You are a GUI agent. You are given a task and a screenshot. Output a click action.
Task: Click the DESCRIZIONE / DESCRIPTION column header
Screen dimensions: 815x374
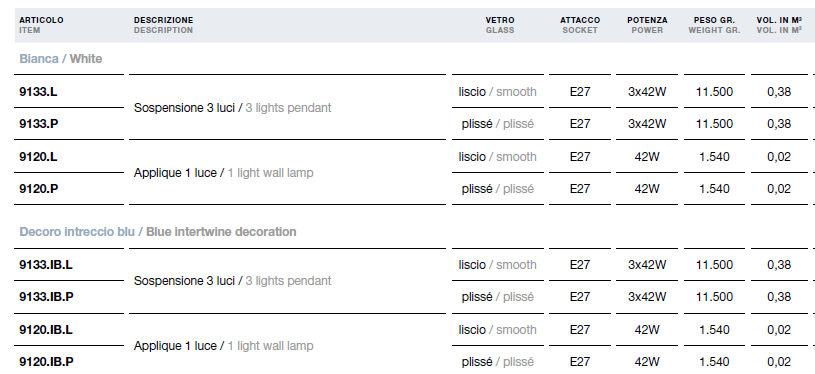tap(163, 25)
